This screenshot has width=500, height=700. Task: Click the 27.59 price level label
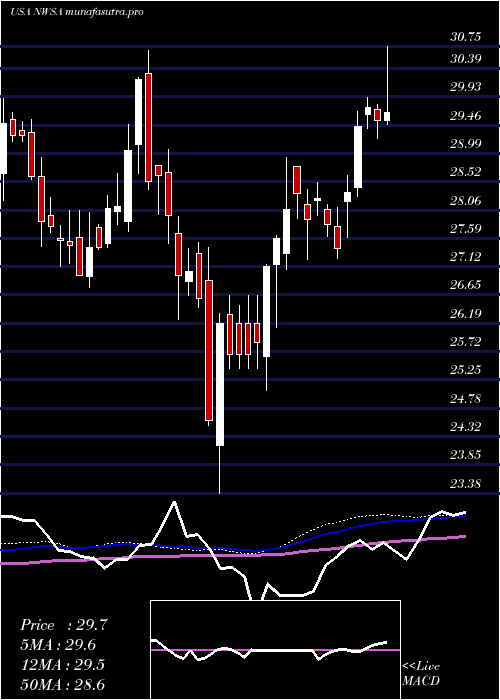click(x=466, y=229)
